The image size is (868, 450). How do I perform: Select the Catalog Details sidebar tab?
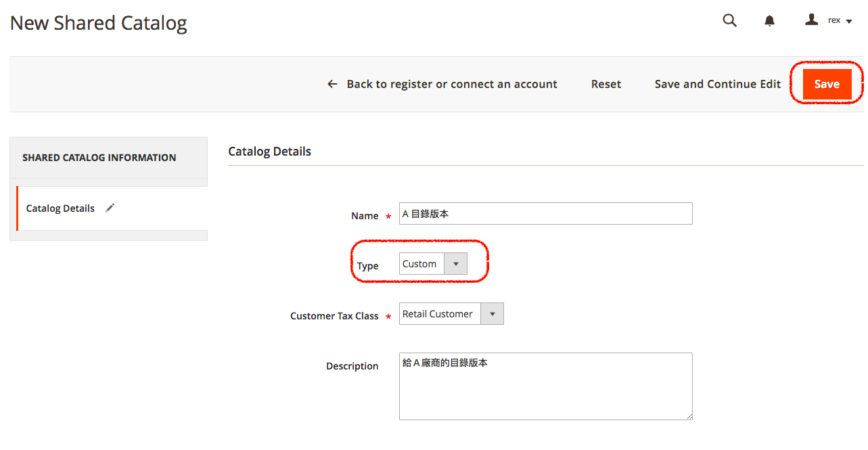pyautogui.click(x=60, y=208)
